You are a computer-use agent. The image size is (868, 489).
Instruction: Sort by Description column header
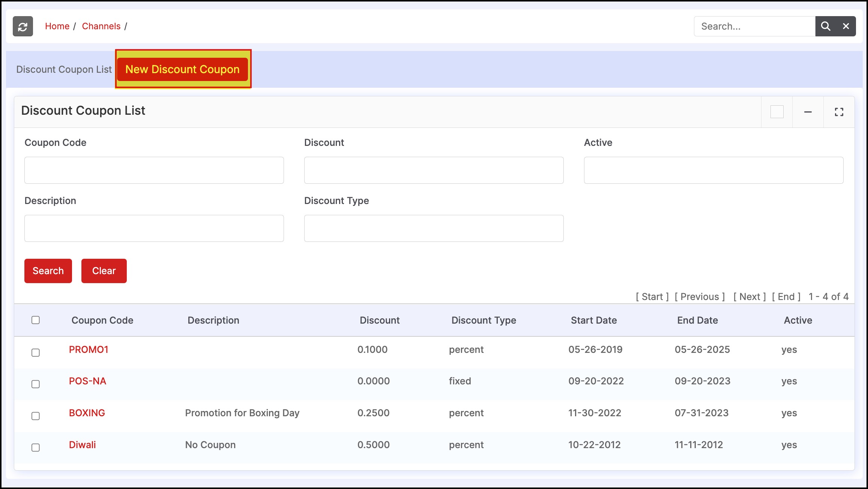213,320
